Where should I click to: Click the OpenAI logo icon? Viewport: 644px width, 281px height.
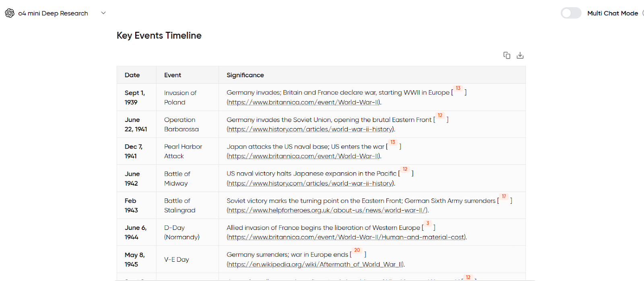tap(10, 13)
